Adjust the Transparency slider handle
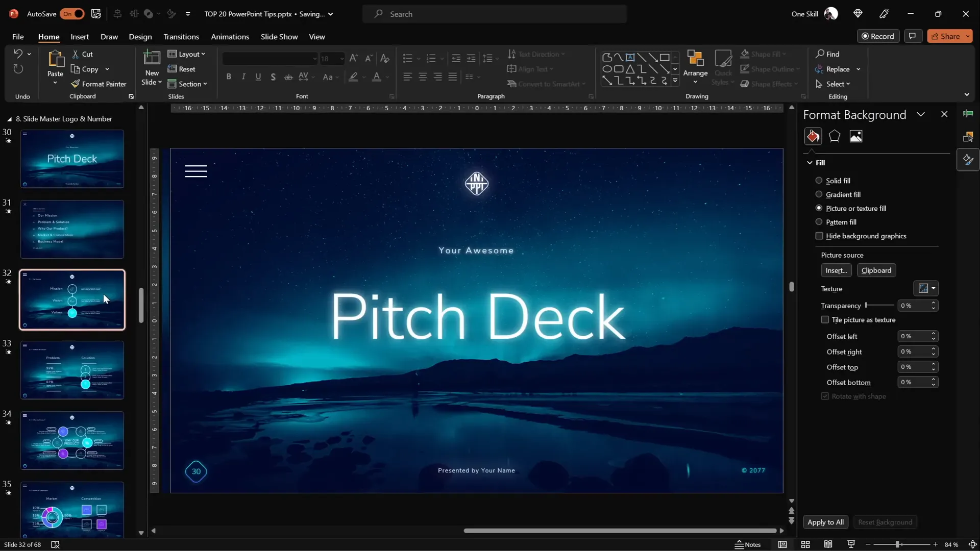The image size is (980, 551). [x=866, y=305]
